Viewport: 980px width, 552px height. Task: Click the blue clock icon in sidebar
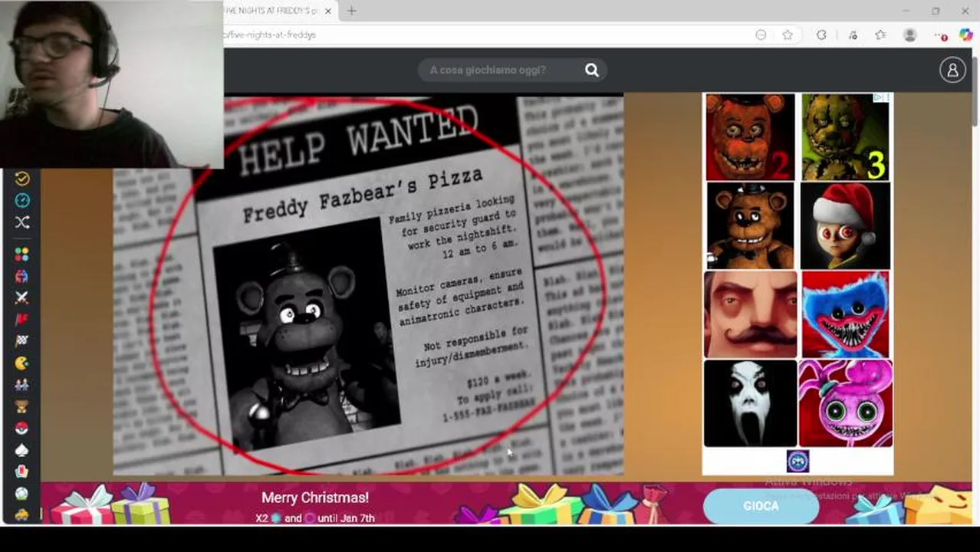click(22, 200)
